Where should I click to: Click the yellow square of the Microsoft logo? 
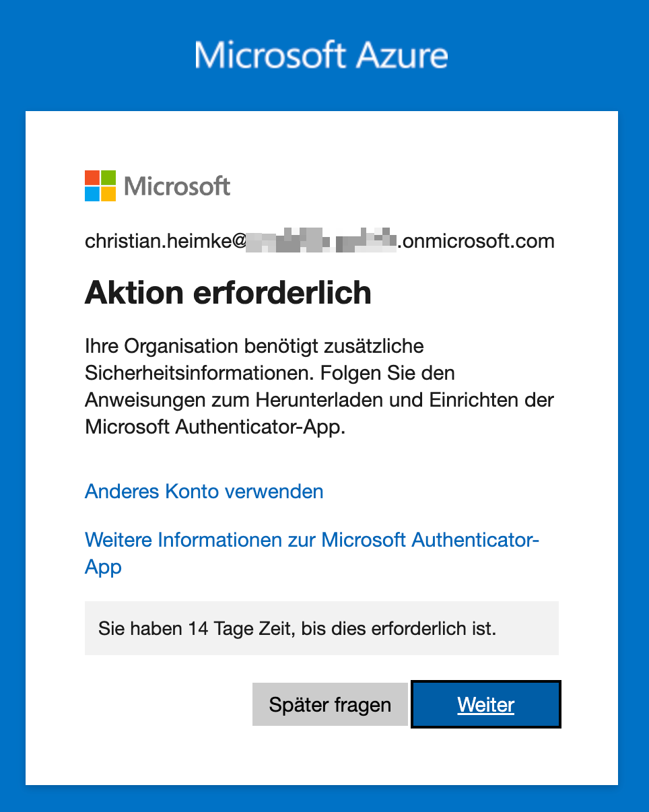coord(108,194)
